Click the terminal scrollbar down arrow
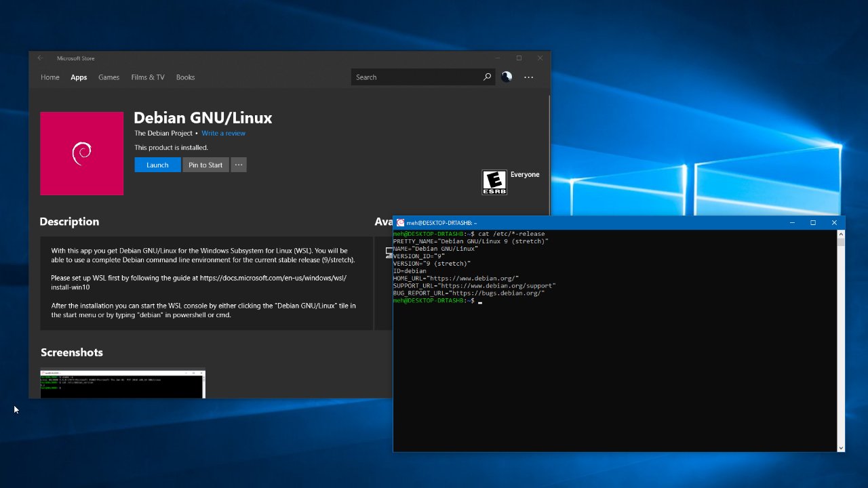The height and width of the screenshot is (488, 868). (841, 448)
